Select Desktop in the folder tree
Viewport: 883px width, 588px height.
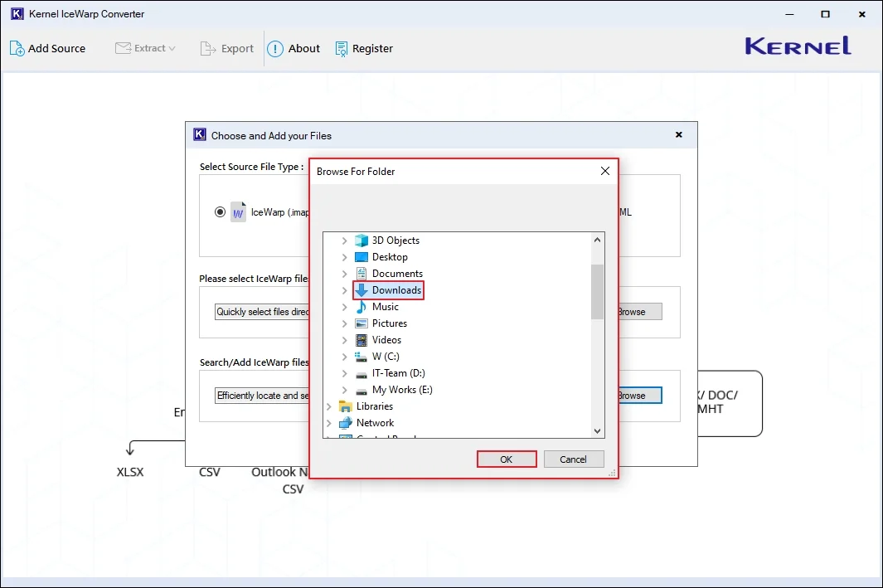tap(390, 257)
